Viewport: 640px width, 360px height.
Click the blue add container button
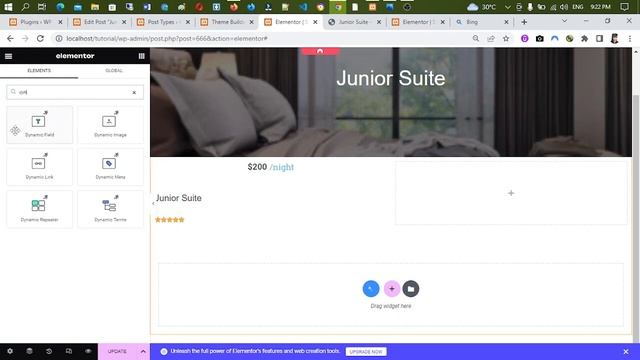(x=371, y=289)
